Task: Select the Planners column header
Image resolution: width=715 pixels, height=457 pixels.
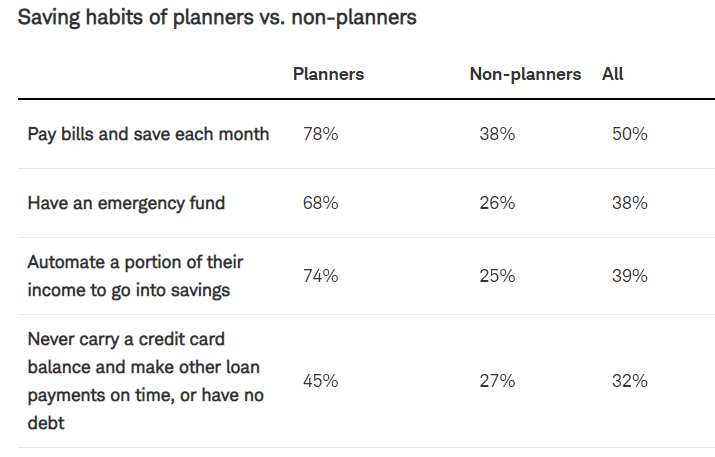Action: [x=327, y=74]
